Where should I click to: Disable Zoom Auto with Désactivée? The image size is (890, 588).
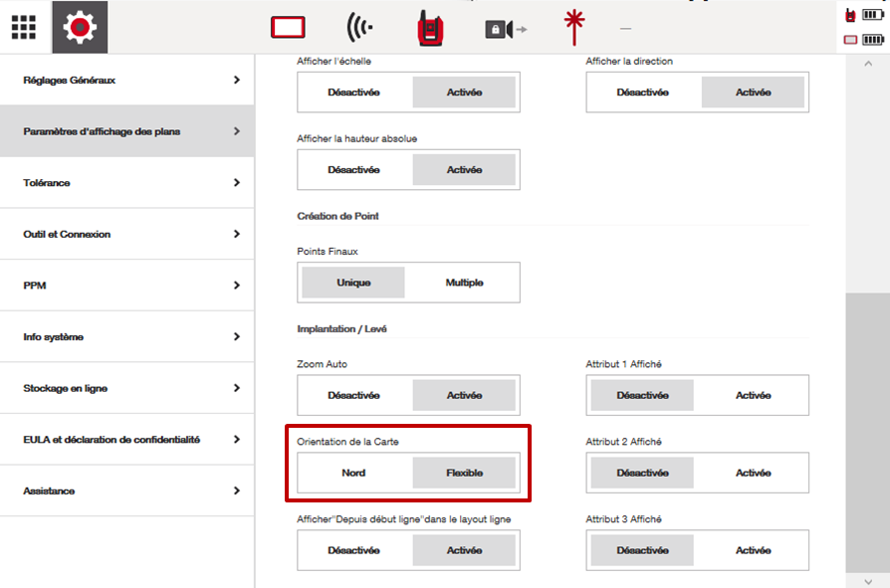pyautogui.click(x=353, y=395)
